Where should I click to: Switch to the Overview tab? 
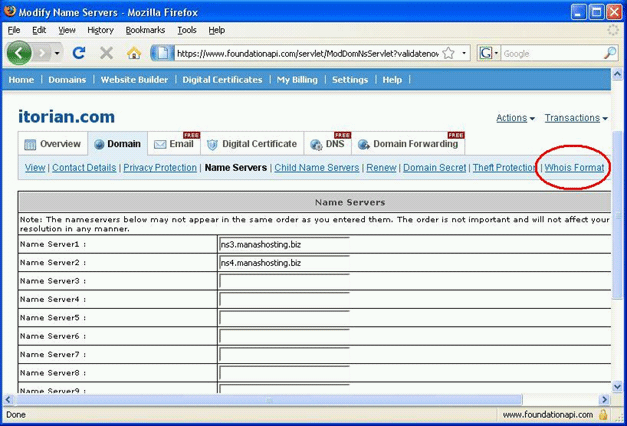[53, 144]
